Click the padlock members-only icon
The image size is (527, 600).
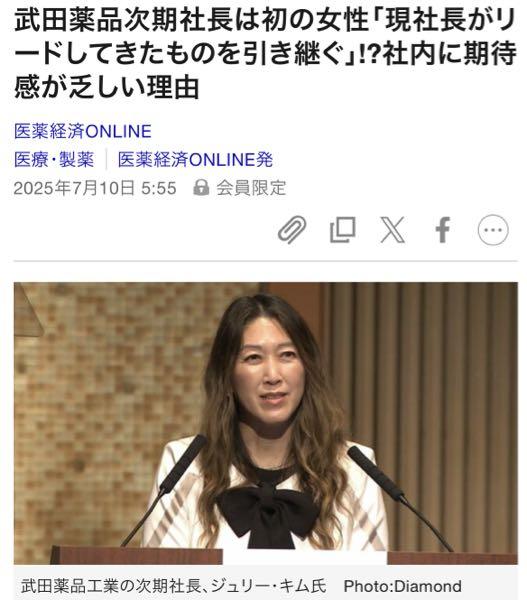201,188
